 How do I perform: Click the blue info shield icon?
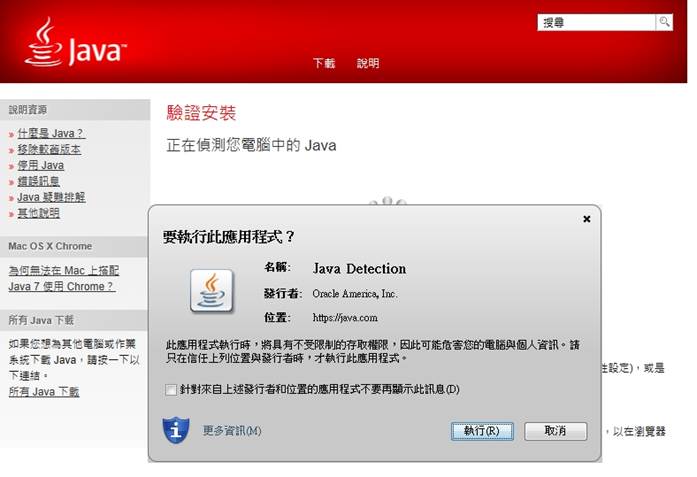pyautogui.click(x=176, y=430)
